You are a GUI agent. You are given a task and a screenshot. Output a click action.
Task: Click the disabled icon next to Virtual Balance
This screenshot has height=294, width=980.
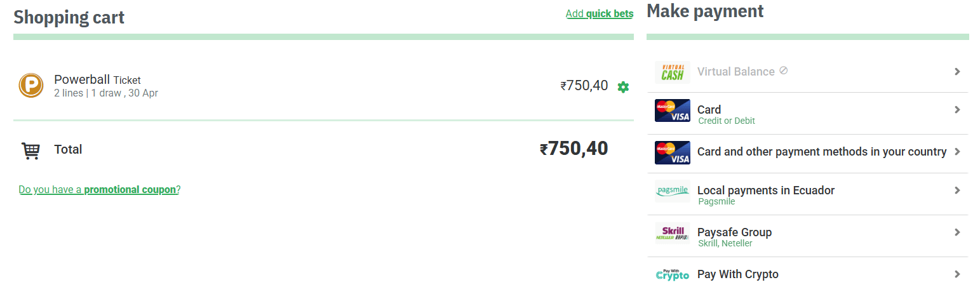tap(784, 71)
